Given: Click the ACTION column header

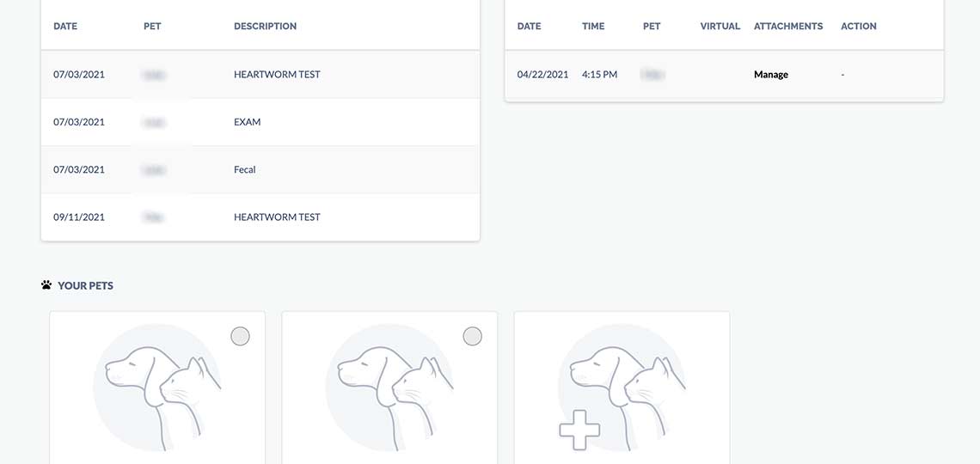Looking at the screenshot, I should [x=859, y=27].
